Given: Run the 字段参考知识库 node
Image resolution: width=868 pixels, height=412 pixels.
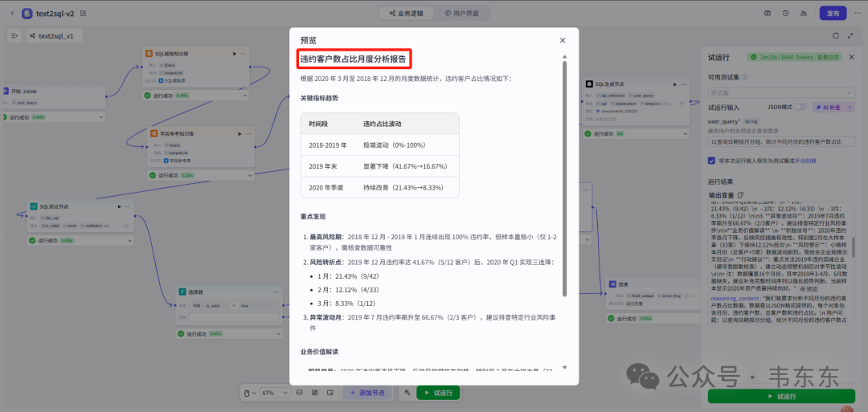Looking at the screenshot, I should pyautogui.click(x=240, y=133).
